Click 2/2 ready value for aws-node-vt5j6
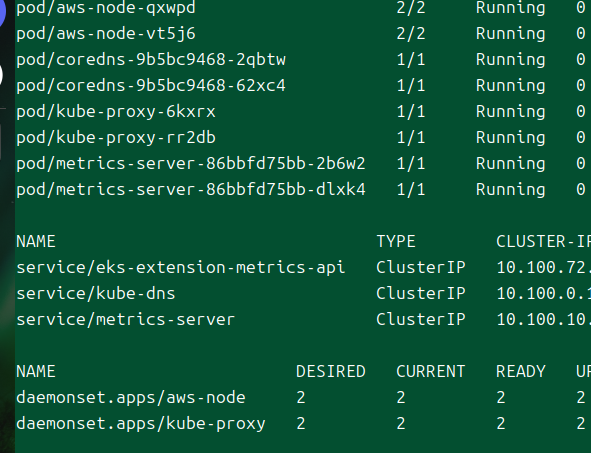The width and height of the screenshot is (591, 453). pyautogui.click(x=411, y=34)
